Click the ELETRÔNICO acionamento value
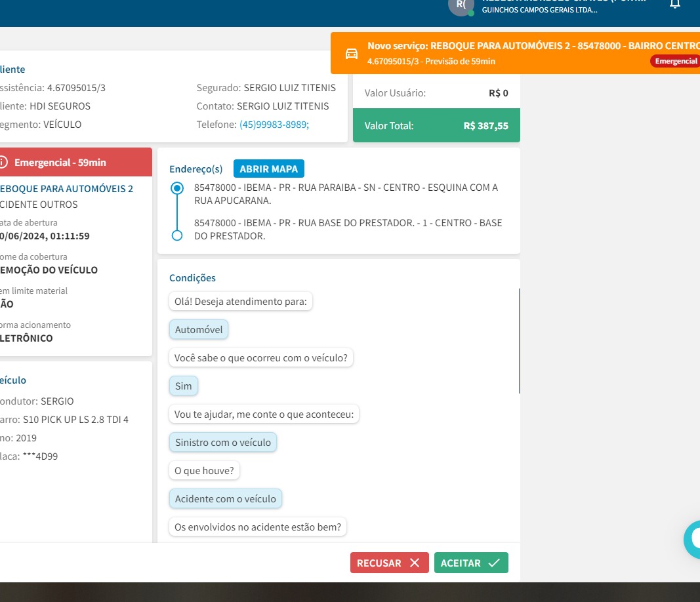Image resolution: width=700 pixels, height=602 pixels. (26, 338)
